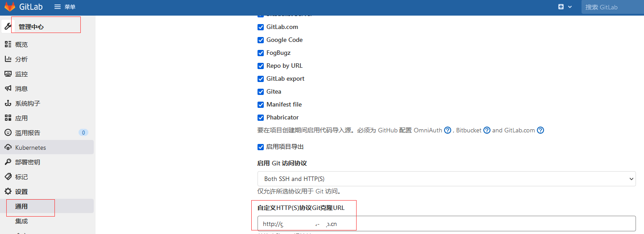The image size is (644, 234).
Task: Click the 应用 applications grid icon
Action: [8, 118]
